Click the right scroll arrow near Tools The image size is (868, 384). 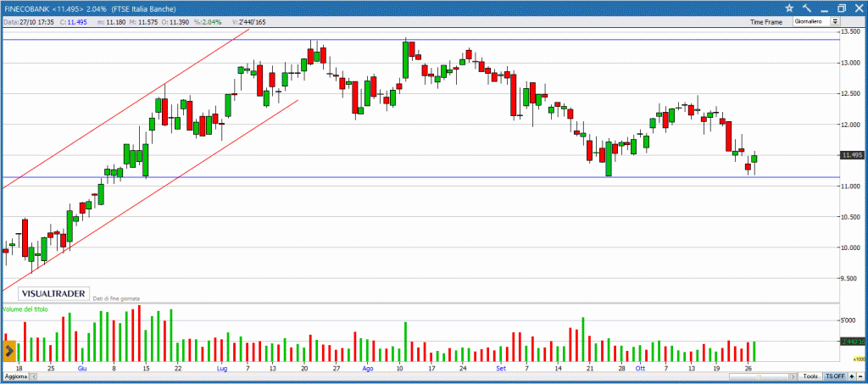(794, 376)
